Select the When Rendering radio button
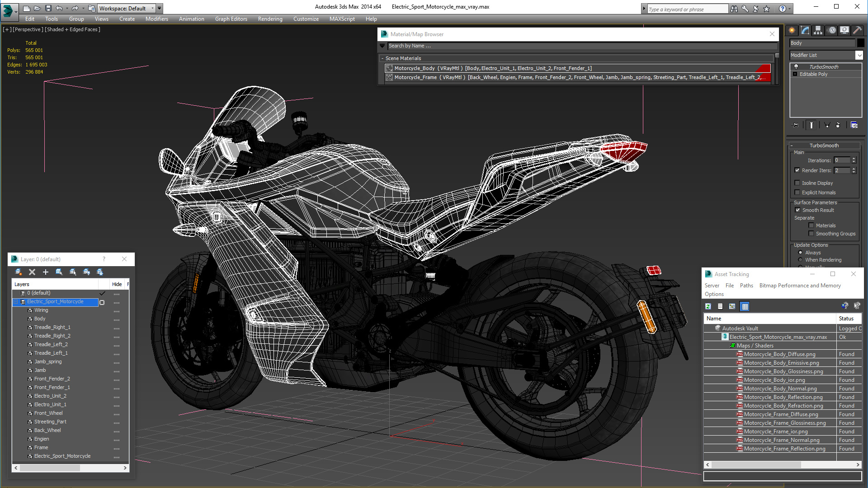The width and height of the screenshot is (868, 488). pos(801,260)
